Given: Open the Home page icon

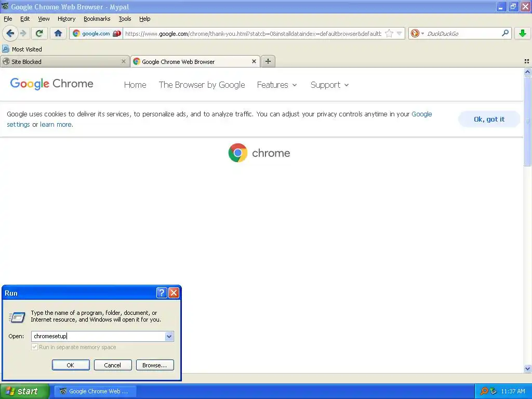Looking at the screenshot, I should 58,33.
